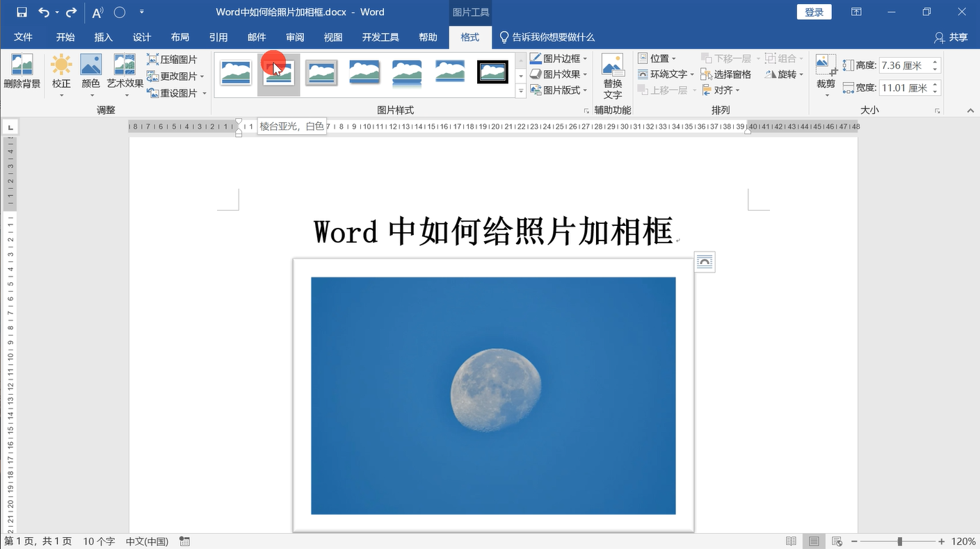The image size is (980, 549).
Task: Click 重设图片 reset picture
Action: (x=172, y=93)
